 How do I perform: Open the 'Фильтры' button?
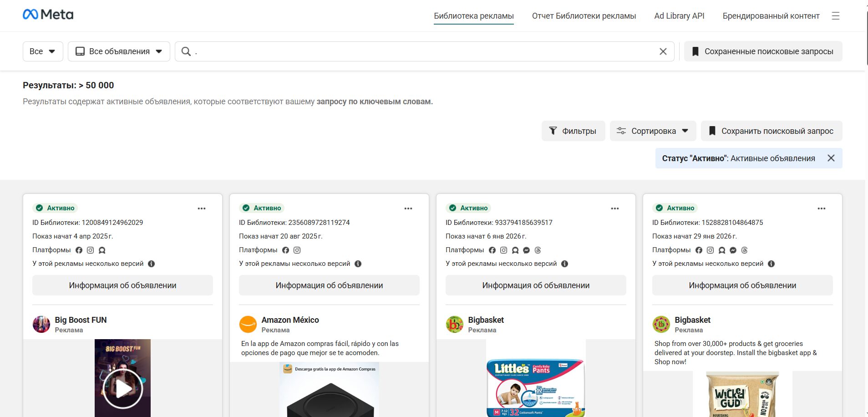point(573,131)
